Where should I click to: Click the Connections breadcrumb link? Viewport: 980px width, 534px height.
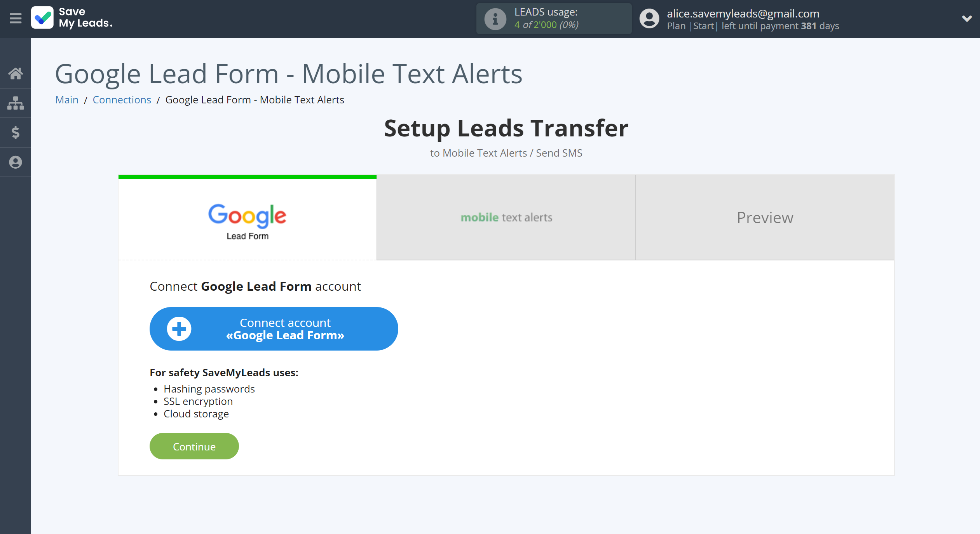[x=122, y=99]
